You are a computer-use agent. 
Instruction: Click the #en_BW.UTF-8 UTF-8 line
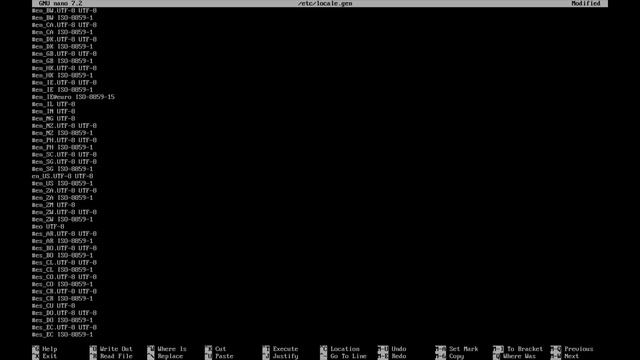coord(64,11)
